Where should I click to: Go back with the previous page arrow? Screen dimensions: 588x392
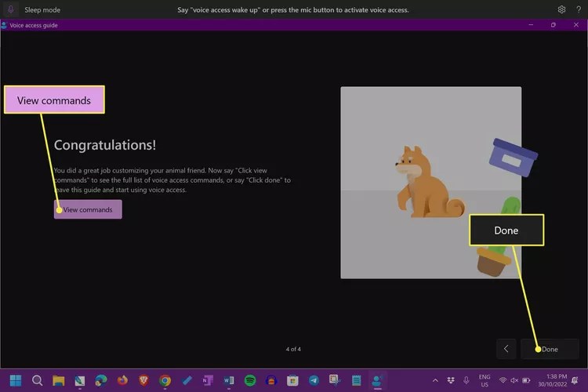506,349
